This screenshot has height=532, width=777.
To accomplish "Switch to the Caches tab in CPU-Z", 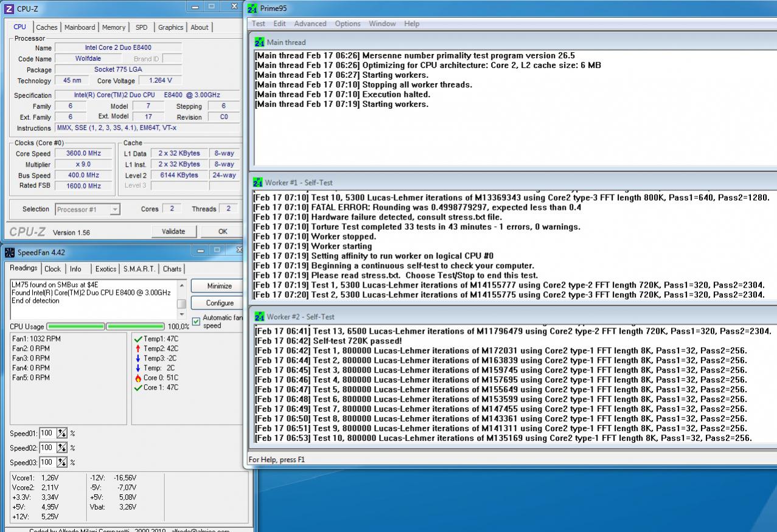I will 46,27.
